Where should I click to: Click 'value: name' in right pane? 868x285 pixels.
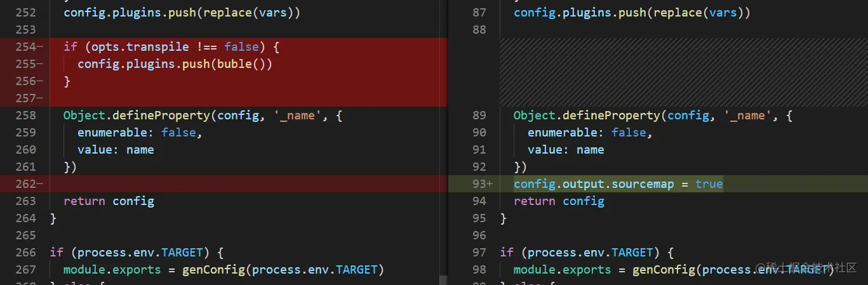coord(566,150)
